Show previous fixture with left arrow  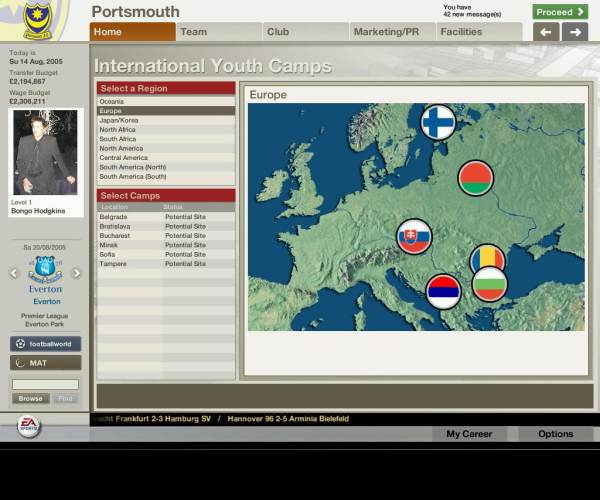[14, 273]
